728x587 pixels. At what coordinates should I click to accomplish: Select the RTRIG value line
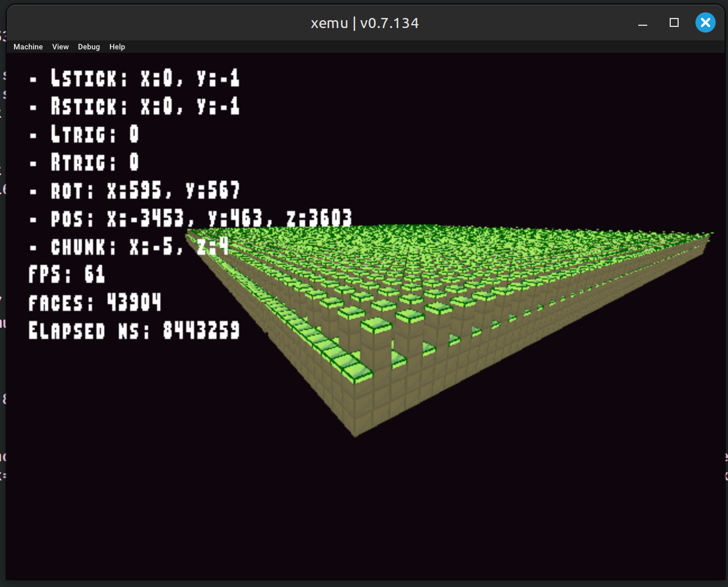coord(84,162)
